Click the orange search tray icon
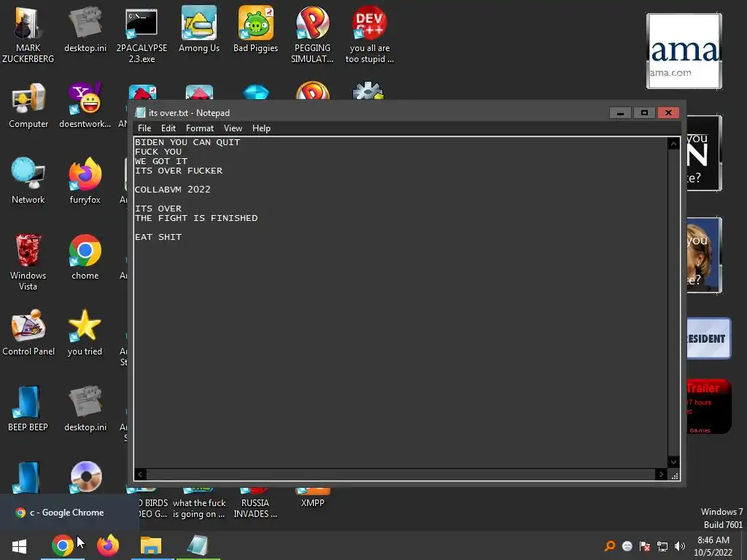Screen dimensions: 747x560 (x=609, y=545)
